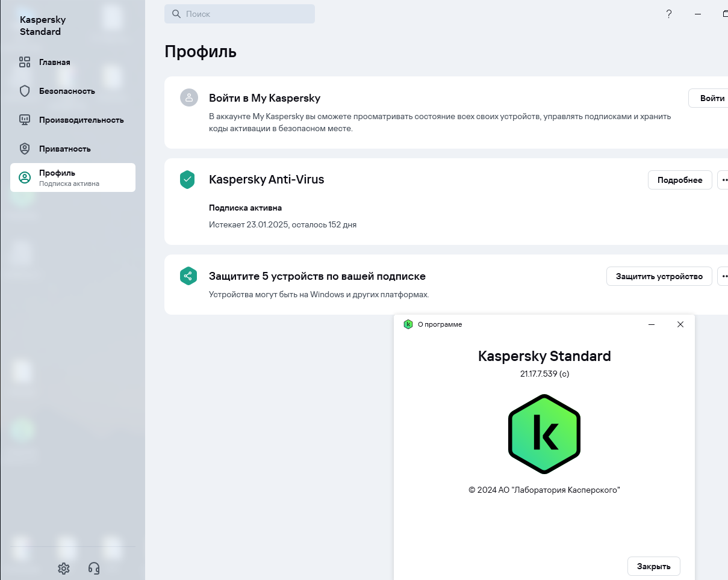Click the Главная grid icon
Viewport: 728px width, 580px height.
(x=25, y=62)
